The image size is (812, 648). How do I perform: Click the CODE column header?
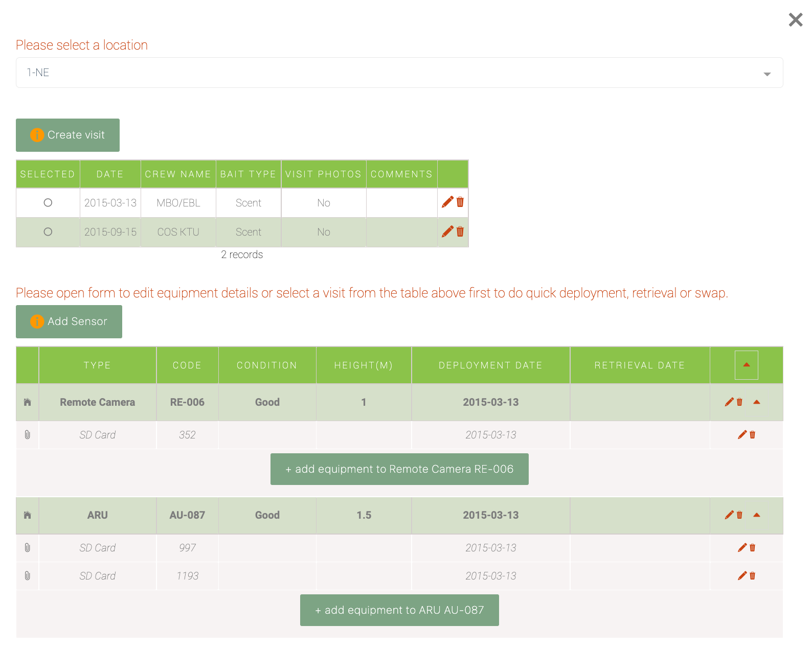(187, 365)
